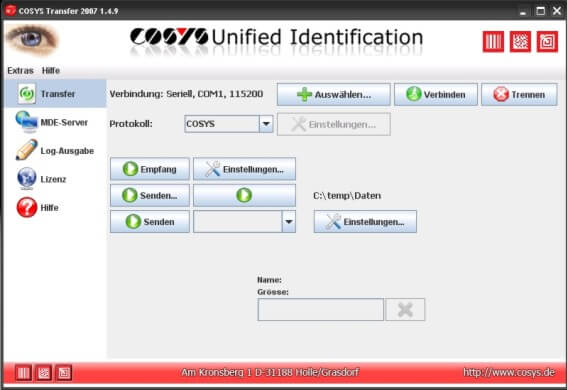Open the Transfer section in sidebar
Viewport: 567px width, 390px height.
(55, 94)
